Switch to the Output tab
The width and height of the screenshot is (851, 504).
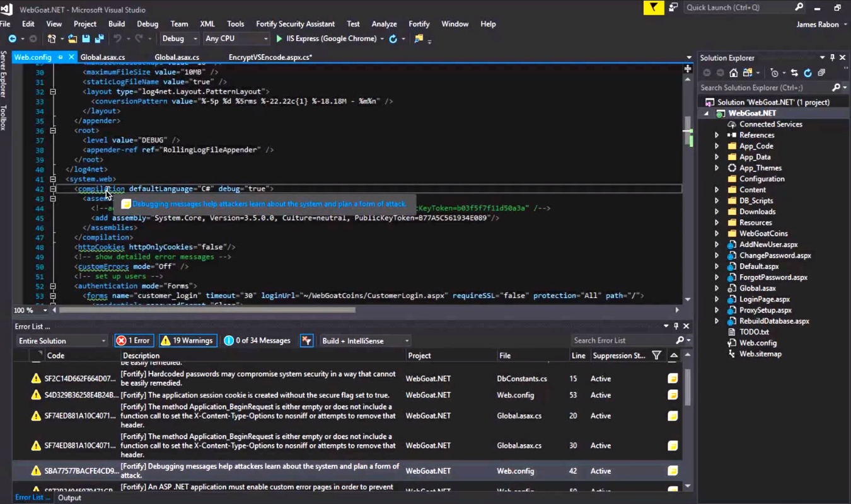69,498
